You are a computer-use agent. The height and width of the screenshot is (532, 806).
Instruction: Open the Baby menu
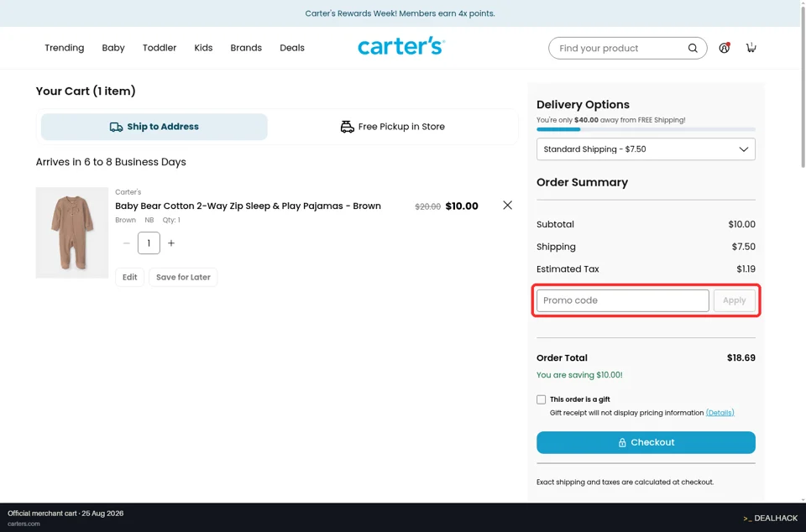coord(113,48)
